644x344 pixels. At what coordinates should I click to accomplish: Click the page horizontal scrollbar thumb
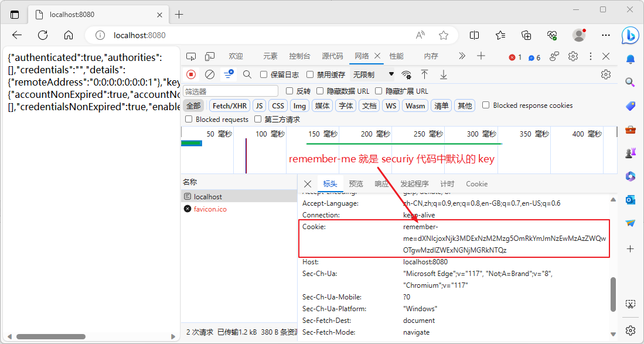pyautogui.click(x=51, y=336)
